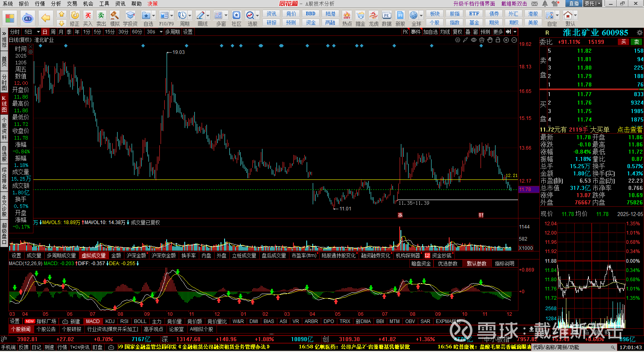Open the 热点 hot topics icon
The width and height of the screenshot is (644, 352).
click(x=347, y=15)
